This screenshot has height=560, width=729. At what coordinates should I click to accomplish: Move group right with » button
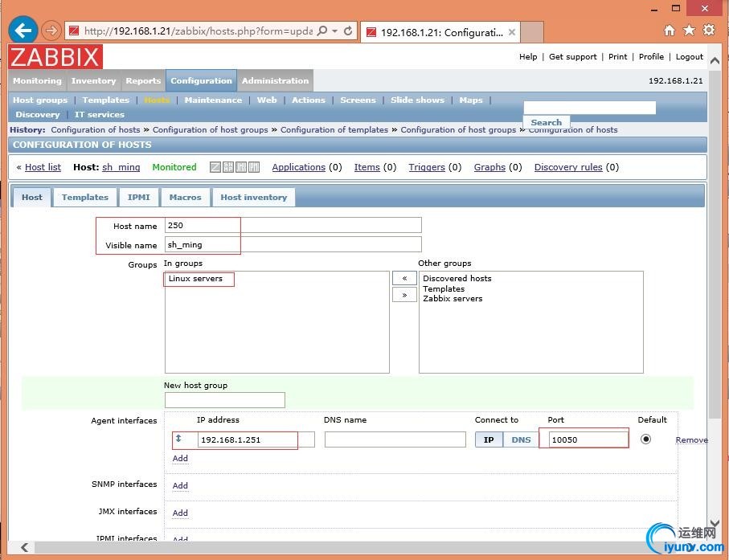click(404, 295)
